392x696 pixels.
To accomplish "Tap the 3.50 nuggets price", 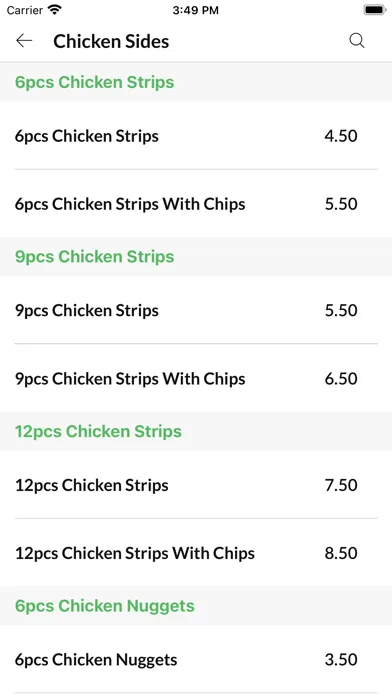I will [341, 660].
